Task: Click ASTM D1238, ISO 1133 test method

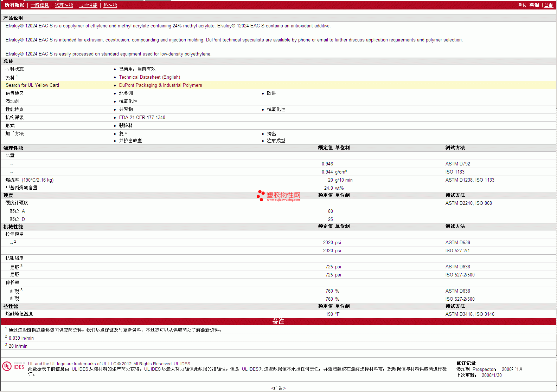Action: 470,180
